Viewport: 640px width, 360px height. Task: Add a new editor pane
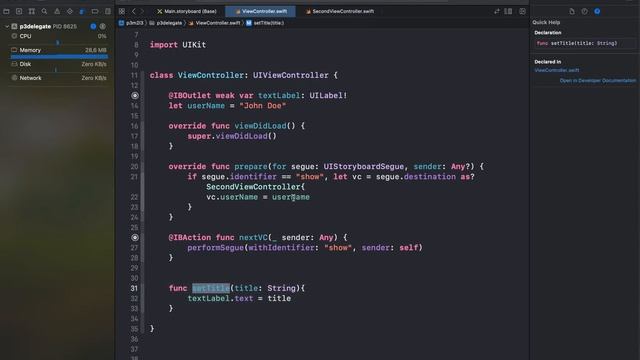[522, 11]
